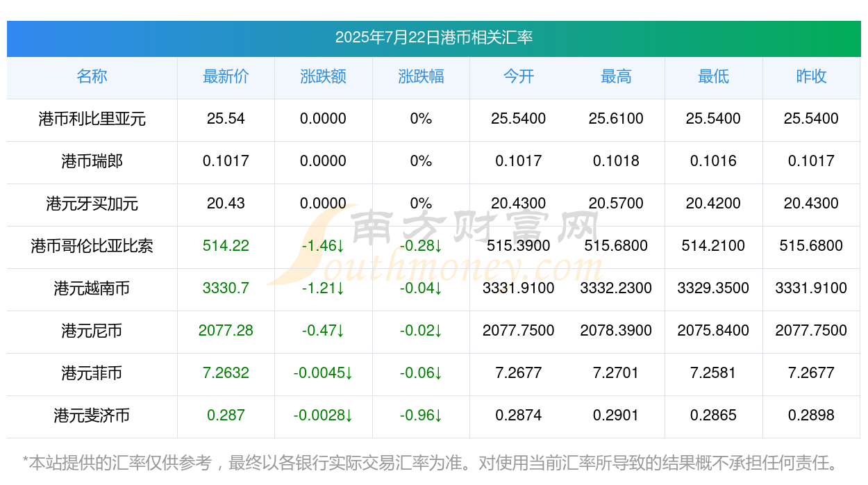Image resolution: width=868 pixels, height=485 pixels.
Task: Click low value 3329.3500
Action: (x=713, y=288)
